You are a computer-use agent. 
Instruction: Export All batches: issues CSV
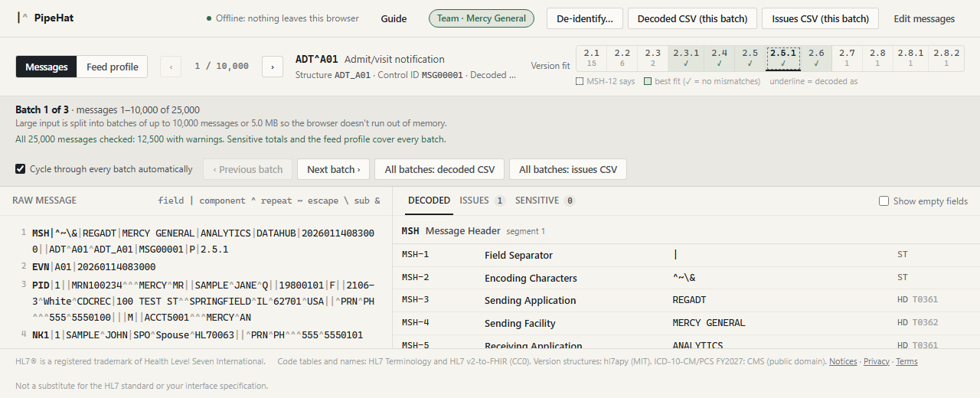pos(568,169)
